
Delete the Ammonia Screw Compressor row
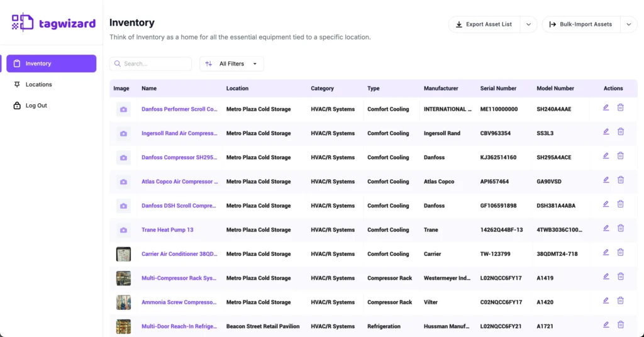(621, 301)
